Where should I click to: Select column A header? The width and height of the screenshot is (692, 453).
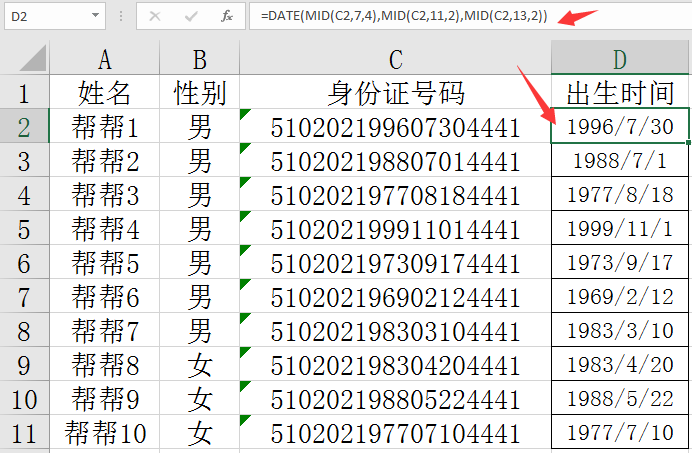[105, 58]
